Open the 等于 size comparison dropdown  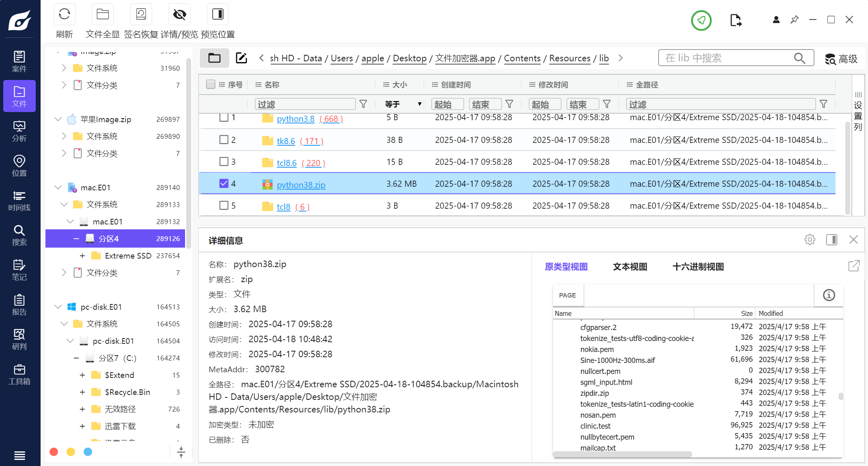click(x=403, y=104)
